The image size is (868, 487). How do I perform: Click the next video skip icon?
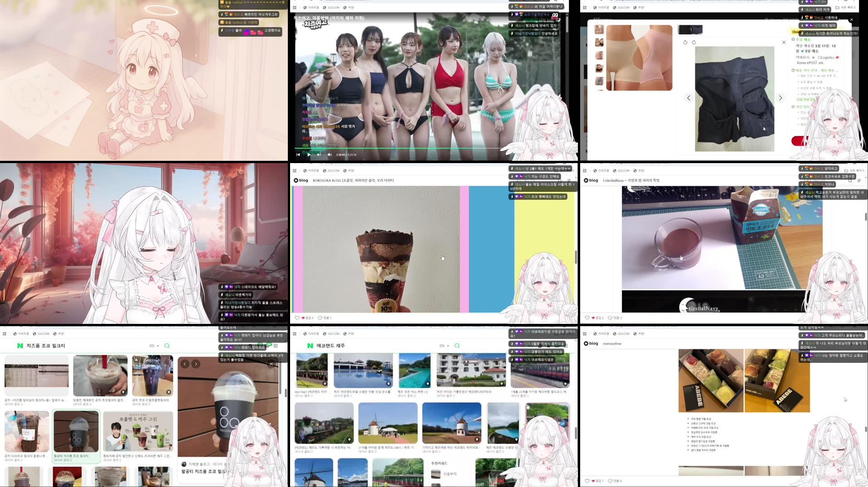(x=319, y=154)
